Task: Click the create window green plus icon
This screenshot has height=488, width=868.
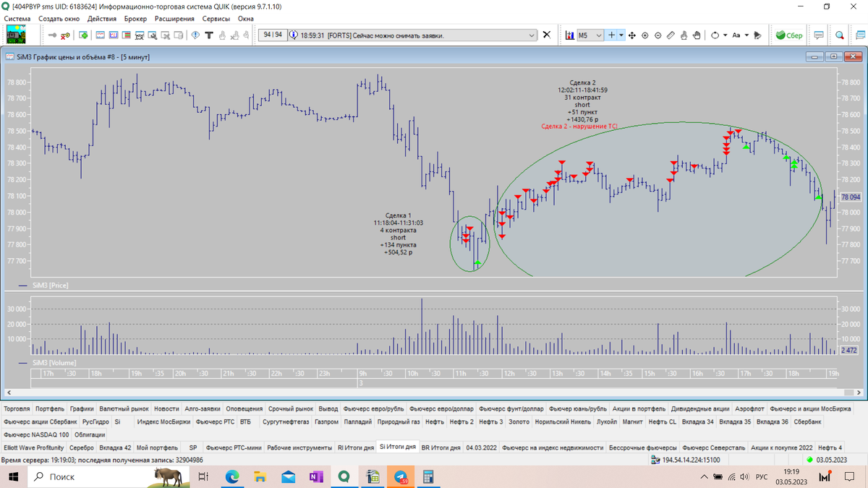Action: pos(83,35)
